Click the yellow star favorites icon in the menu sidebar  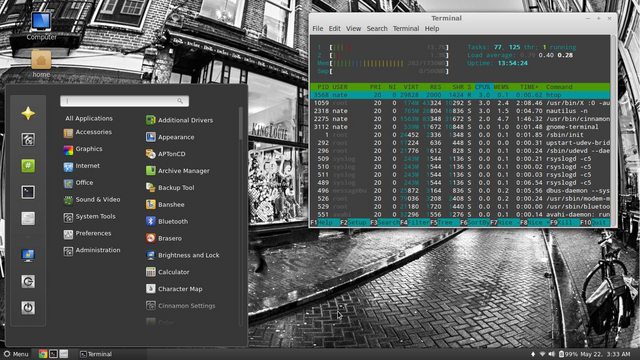point(28,113)
